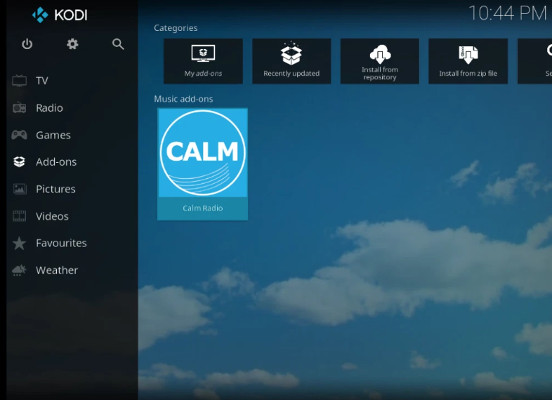Open the Add-ons menu item
Screen dimensions: 552x400
pos(56,162)
